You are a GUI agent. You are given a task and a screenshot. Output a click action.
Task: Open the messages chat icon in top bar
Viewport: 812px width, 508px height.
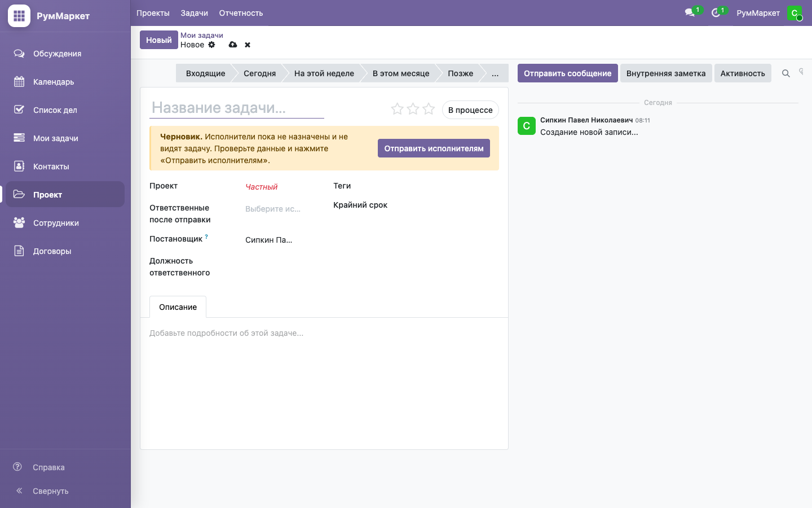(690, 12)
